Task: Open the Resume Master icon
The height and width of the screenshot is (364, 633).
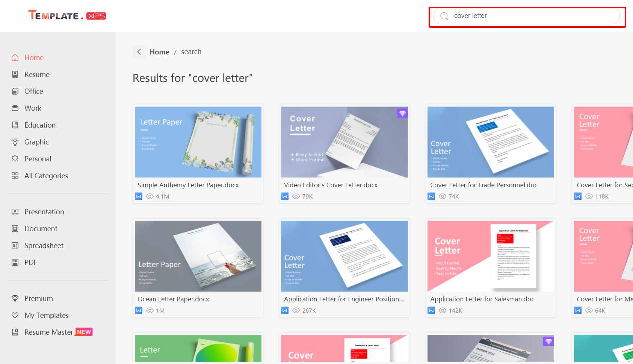Action: pos(15,332)
